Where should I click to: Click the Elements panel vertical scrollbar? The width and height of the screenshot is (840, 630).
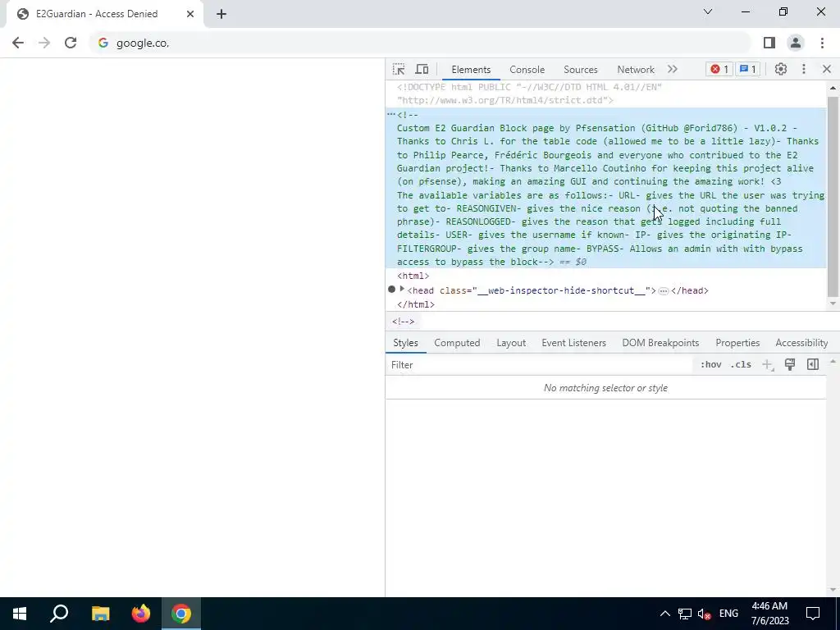tap(833, 195)
